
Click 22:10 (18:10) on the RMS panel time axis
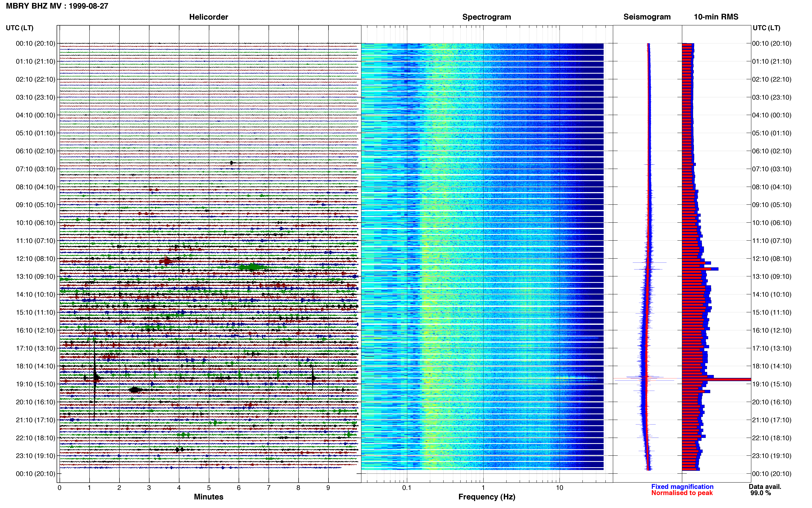[772, 438]
